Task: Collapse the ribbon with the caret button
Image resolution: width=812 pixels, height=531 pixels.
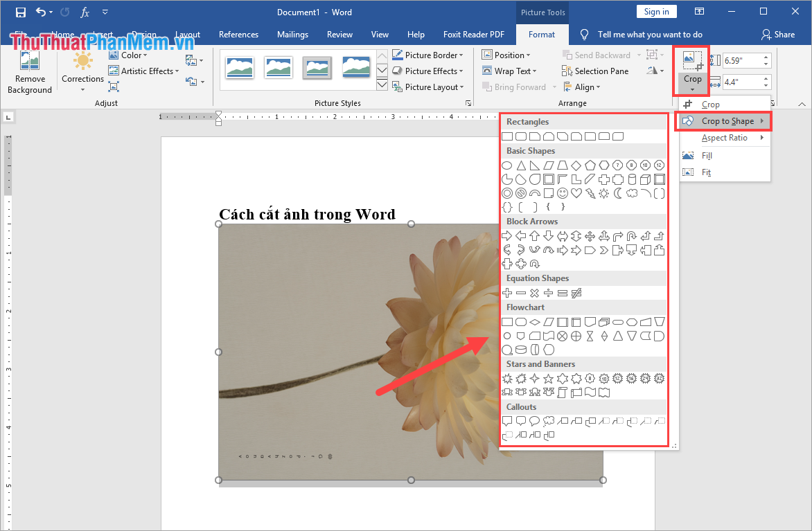Action: click(x=802, y=104)
